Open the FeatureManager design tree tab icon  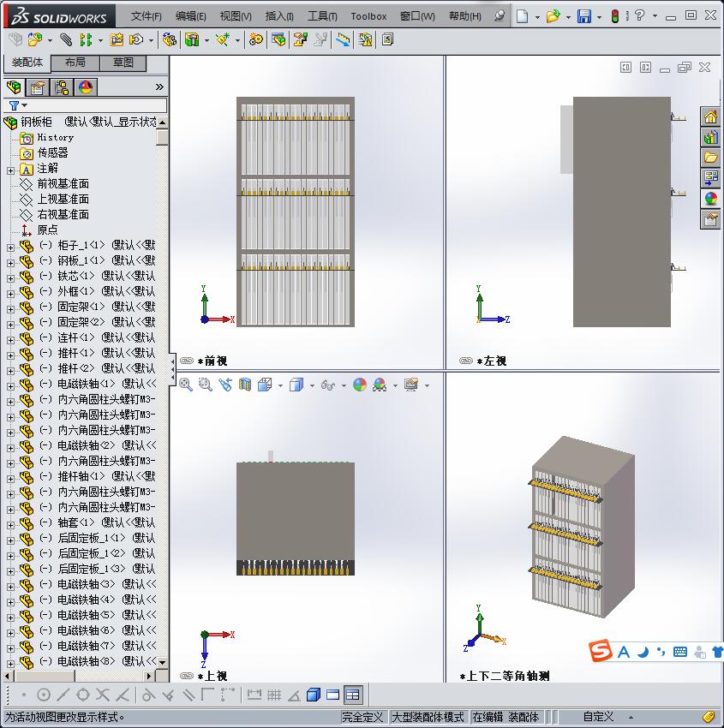pos(14,87)
